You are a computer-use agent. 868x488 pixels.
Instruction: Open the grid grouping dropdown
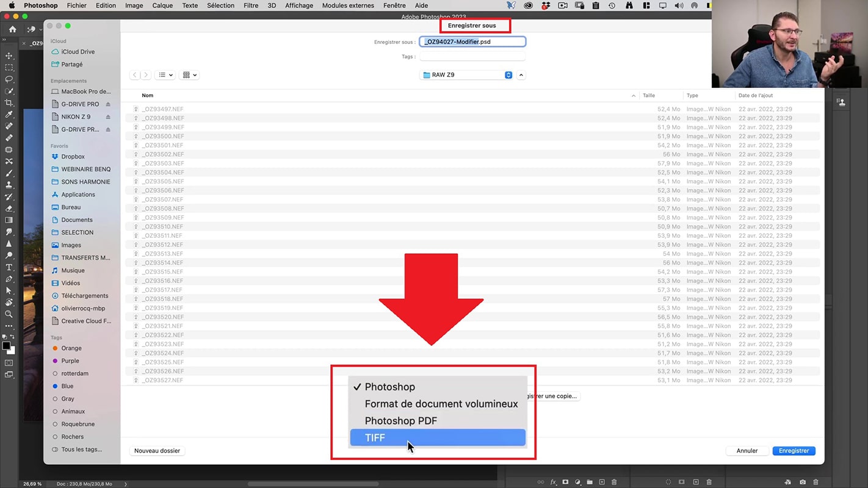(190, 75)
